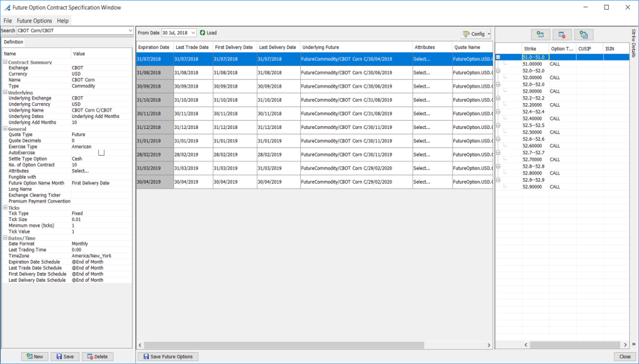Image resolution: width=639 pixels, height=364 pixels.
Task: Open the From Date picker dropdown
Action: 193,32
